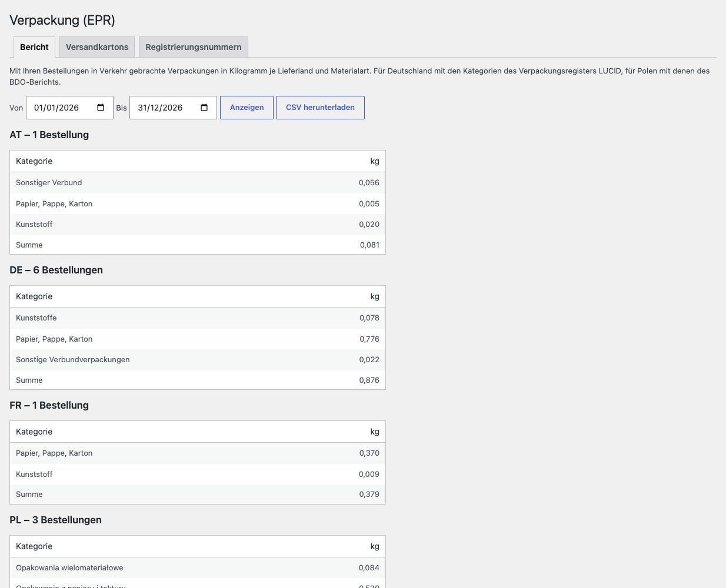Select the 'AT – 1 Bestellung' heading
Image resolution: width=726 pixels, height=588 pixels.
49,135
